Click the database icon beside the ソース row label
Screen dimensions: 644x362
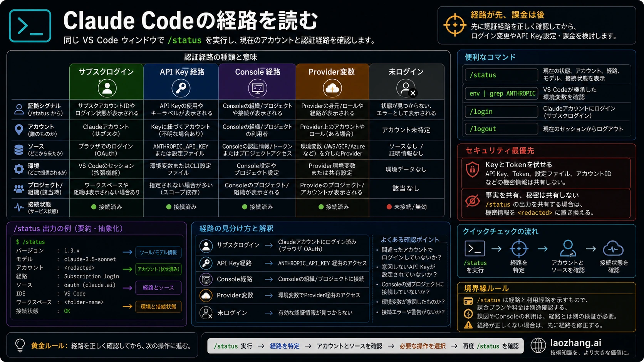[x=19, y=149]
